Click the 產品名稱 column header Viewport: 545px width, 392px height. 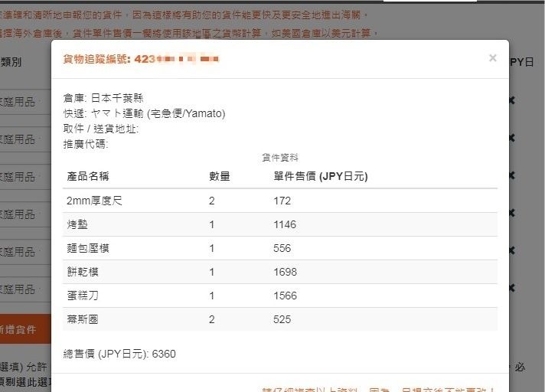88,176
